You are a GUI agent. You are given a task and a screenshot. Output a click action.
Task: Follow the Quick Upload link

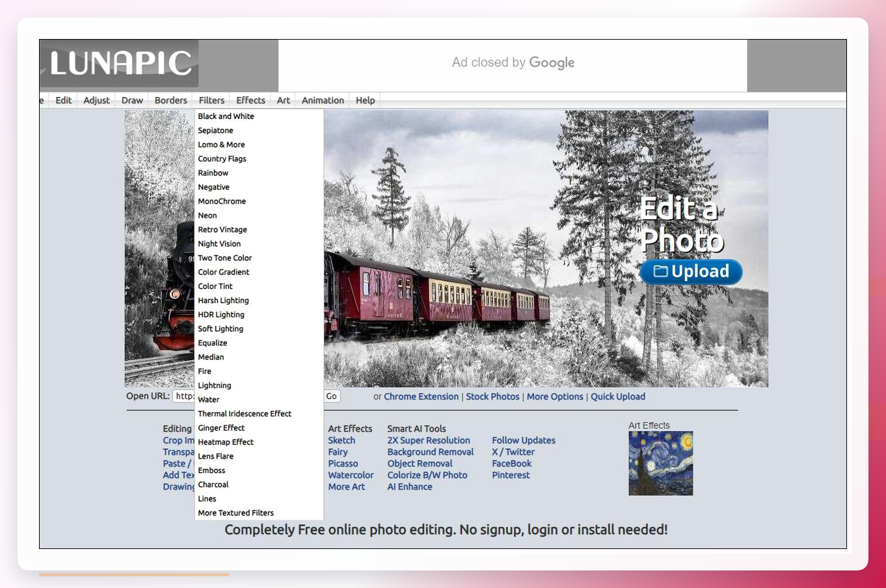click(x=618, y=397)
